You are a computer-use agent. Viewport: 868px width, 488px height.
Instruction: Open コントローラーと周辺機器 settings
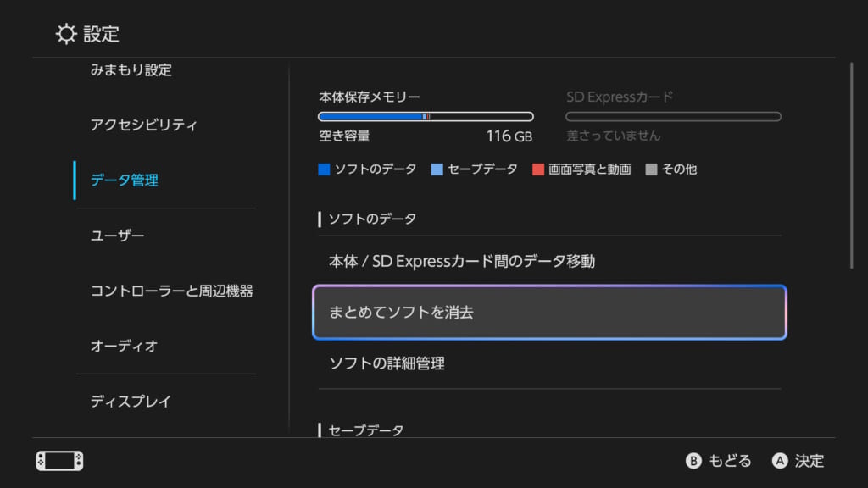(x=171, y=291)
